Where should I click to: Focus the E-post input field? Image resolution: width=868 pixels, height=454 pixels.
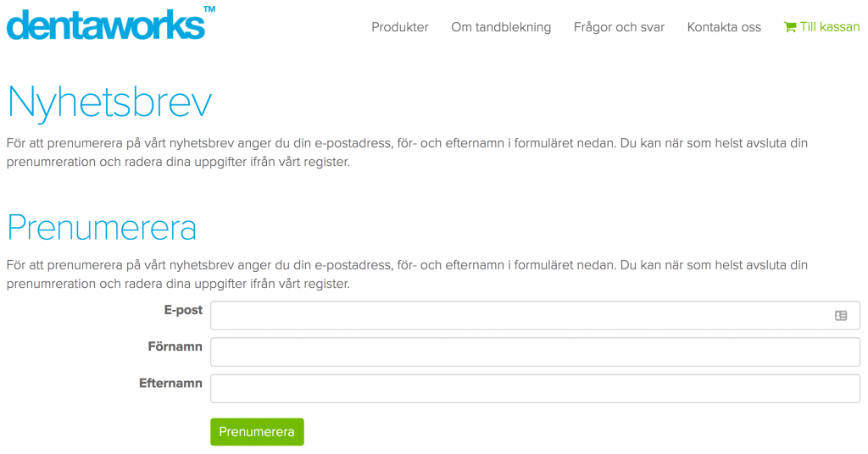pos(517,315)
